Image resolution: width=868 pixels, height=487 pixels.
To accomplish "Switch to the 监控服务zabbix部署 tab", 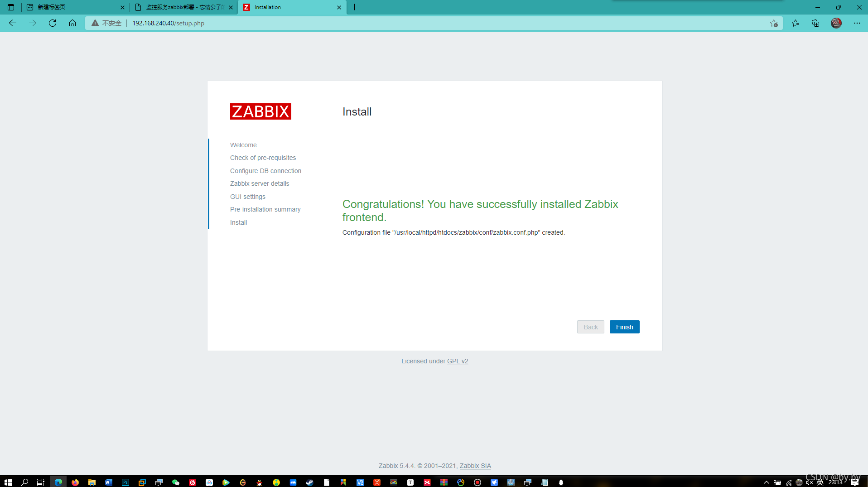I will (x=183, y=7).
